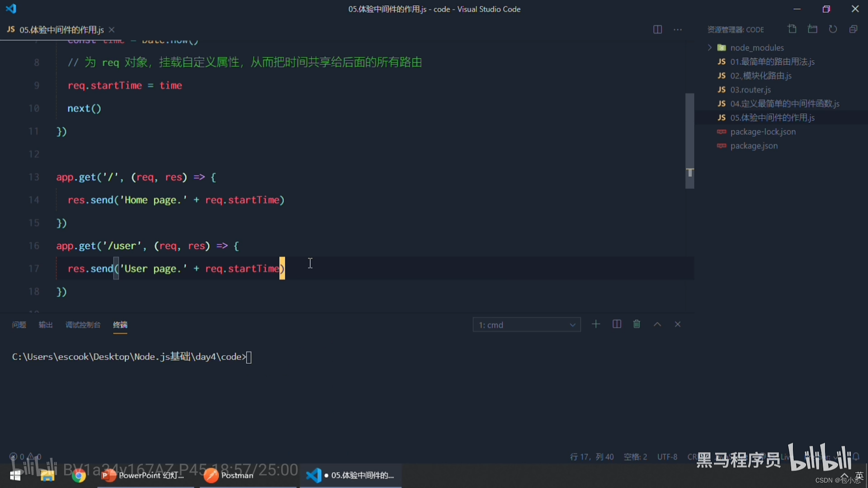Click req.startTime = time on line 9
Screen dimensions: 868x488
[x=125, y=85]
